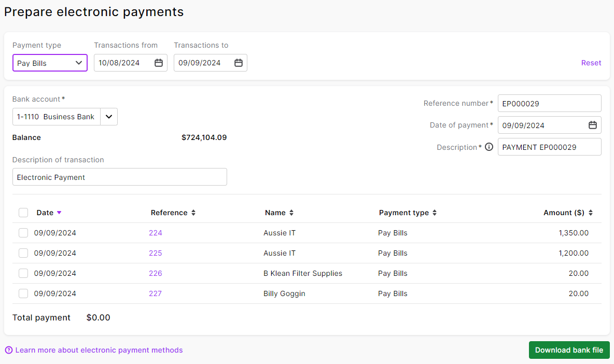Open the Pay Bills payment type dropdown

click(x=50, y=62)
